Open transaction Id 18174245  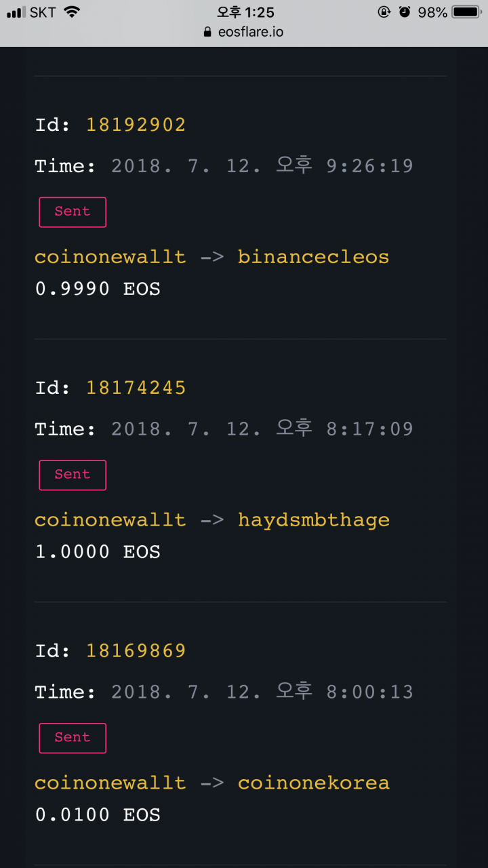click(136, 388)
